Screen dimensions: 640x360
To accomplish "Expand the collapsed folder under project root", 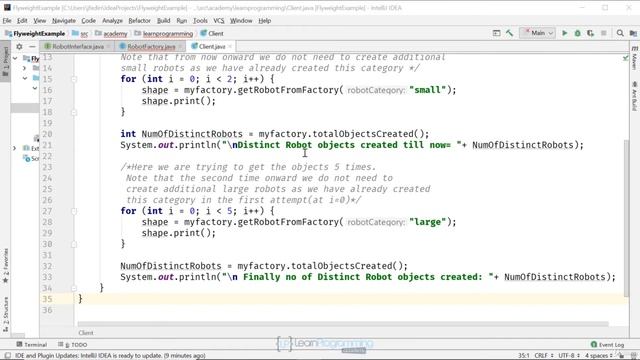I will point(24,68).
